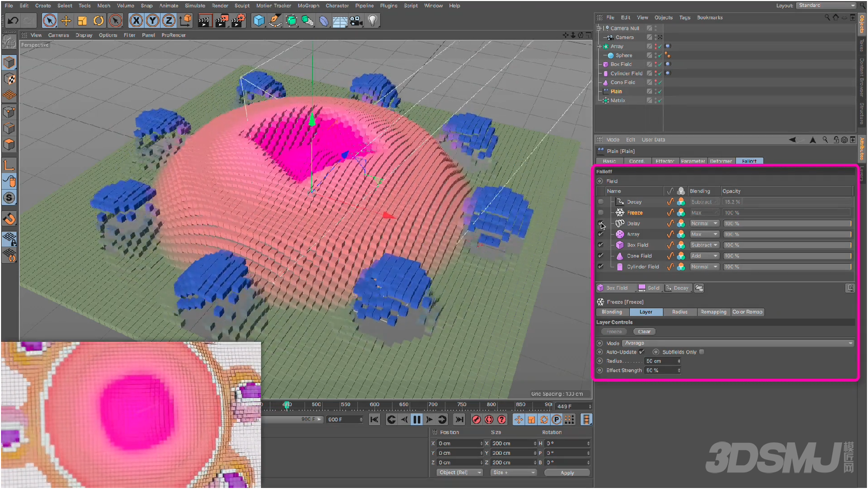The height and width of the screenshot is (489, 868).
Task: Switch to the Radius tab
Action: pyautogui.click(x=679, y=312)
